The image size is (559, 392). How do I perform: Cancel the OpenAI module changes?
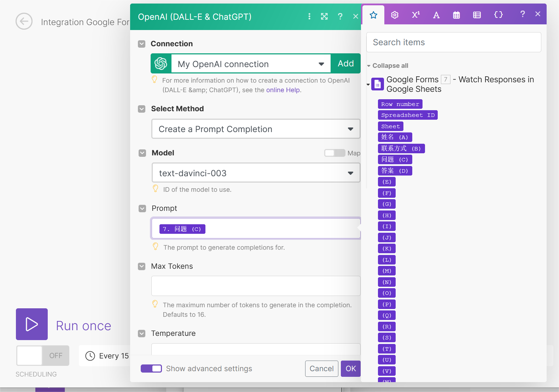pos(322,369)
